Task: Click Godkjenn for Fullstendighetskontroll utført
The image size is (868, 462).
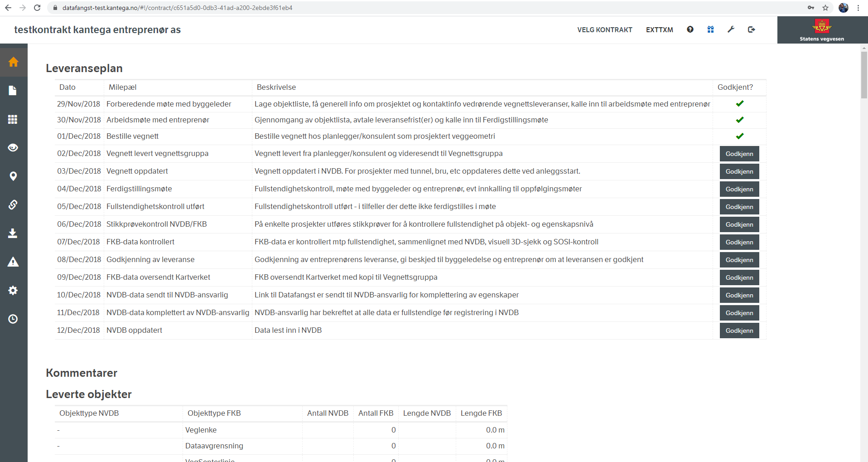Action: pyautogui.click(x=739, y=207)
